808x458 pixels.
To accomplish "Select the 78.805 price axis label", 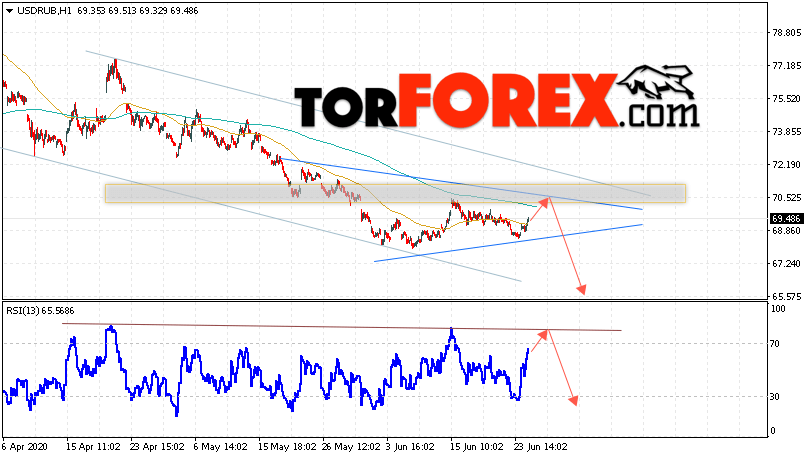I will (x=786, y=32).
